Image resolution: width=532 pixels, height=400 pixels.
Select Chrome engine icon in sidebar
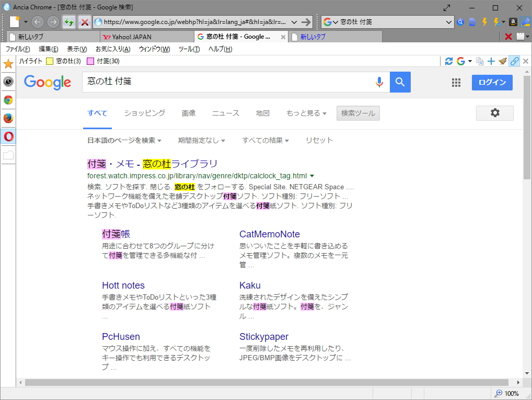point(8,100)
